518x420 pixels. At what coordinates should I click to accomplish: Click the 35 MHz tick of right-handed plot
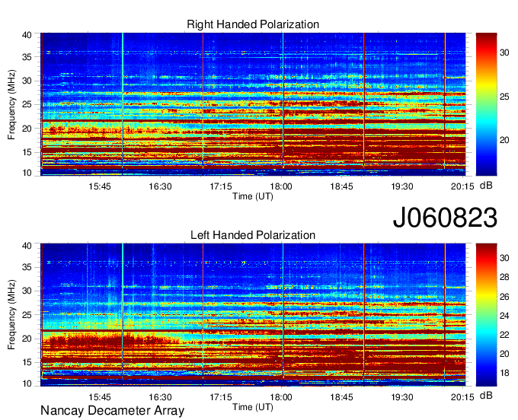coord(27,57)
